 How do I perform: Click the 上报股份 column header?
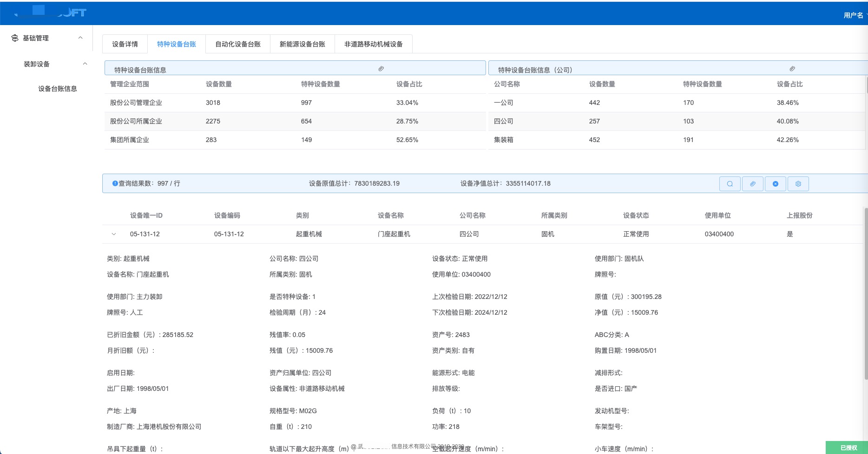pos(800,215)
